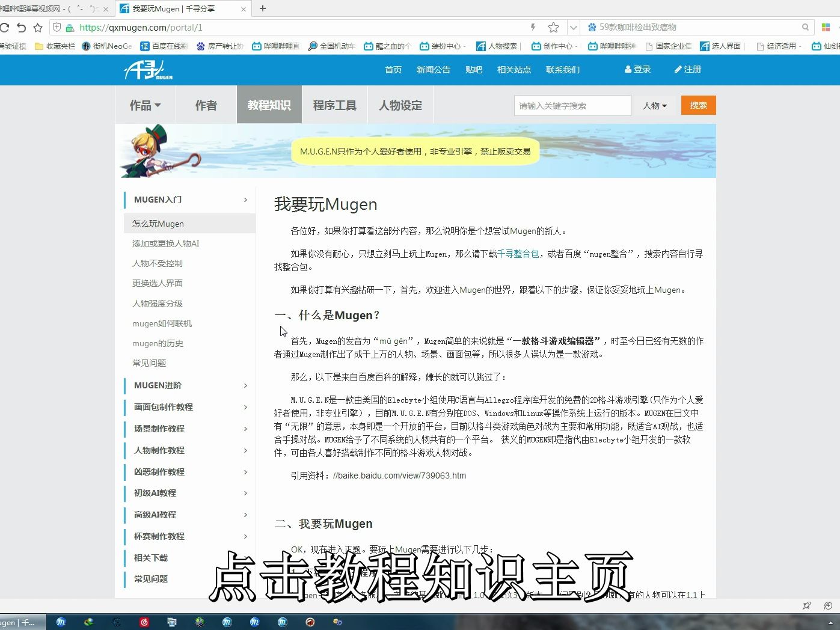840x630 pixels.
Task: Click the undo/back arrow in address bar
Action: (21, 28)
